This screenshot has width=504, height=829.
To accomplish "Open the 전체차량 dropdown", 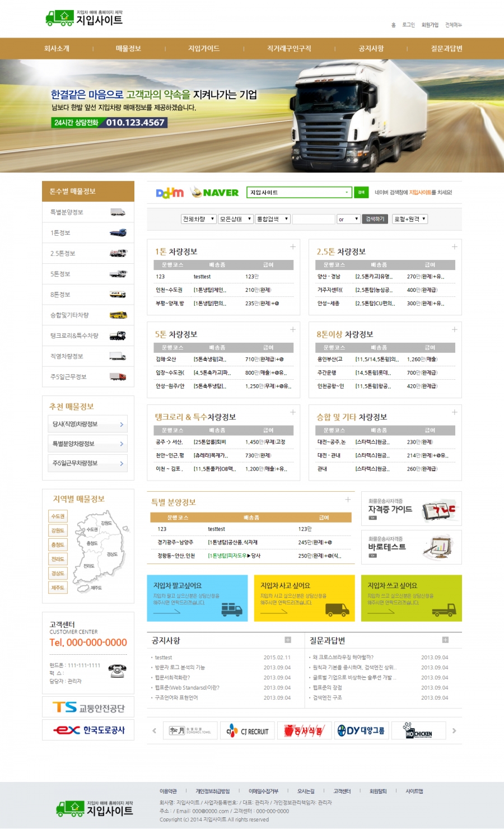I will pyautogui.click(x=198, y=219).
